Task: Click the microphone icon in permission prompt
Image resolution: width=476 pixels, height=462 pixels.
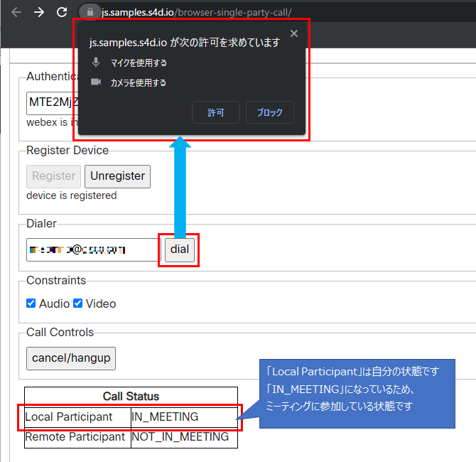Action: (x=96, y=63)
